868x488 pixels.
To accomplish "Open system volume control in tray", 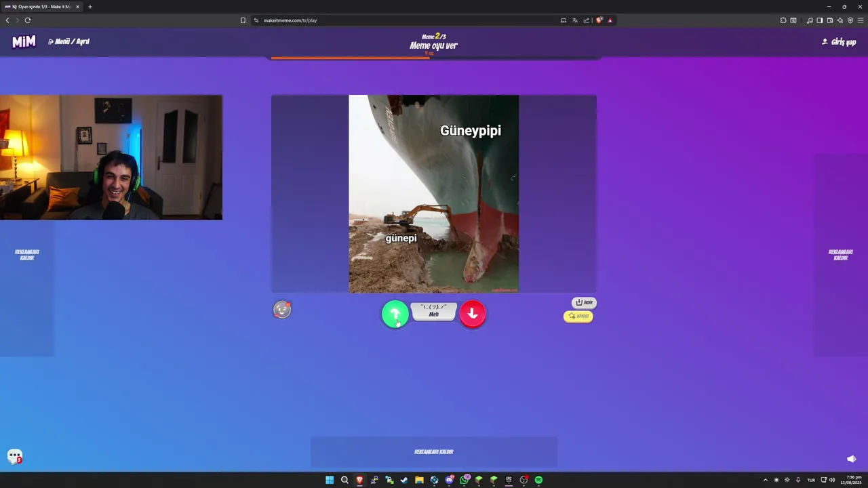I will point(832,480).
